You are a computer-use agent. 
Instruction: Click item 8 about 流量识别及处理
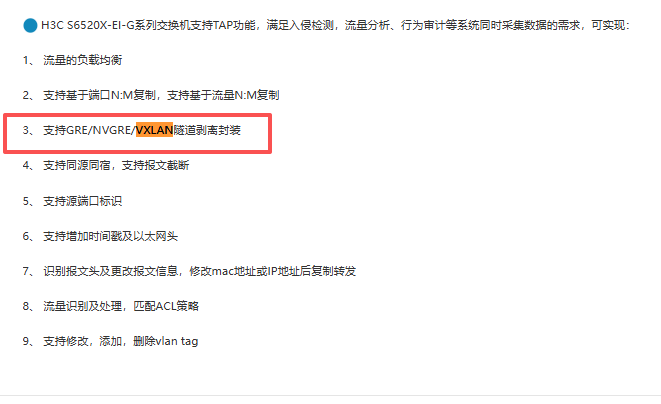110,306
